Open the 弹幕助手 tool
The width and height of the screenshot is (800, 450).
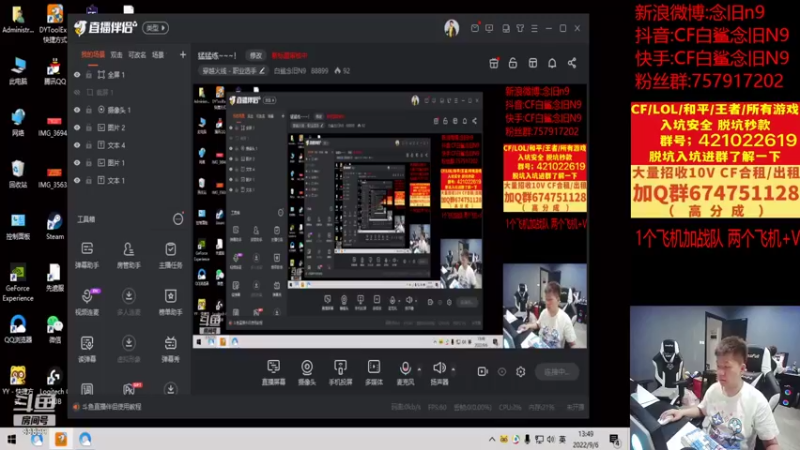(x=87, y=255)
